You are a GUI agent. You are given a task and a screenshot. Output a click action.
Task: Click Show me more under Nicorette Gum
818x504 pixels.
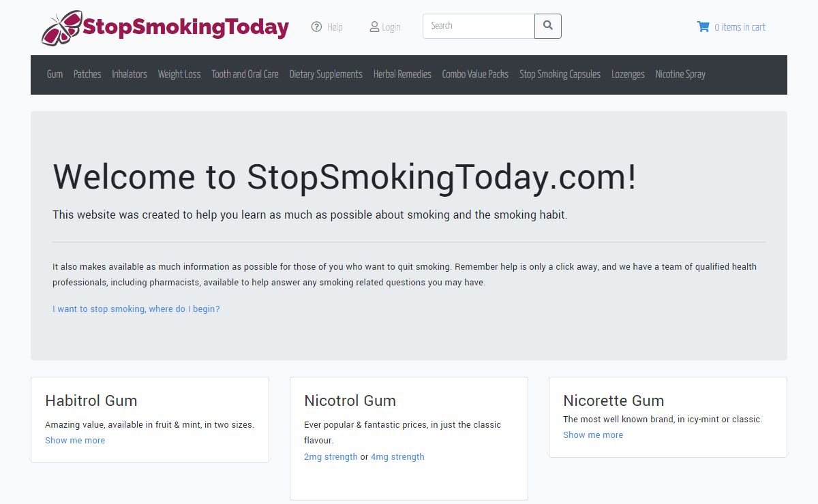click(593, 435)
